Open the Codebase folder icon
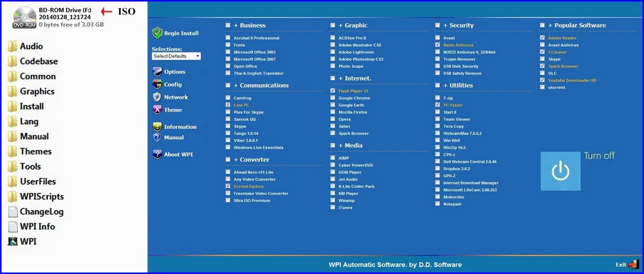The width and height of the screenshot is (644, 274). [13, 62]
